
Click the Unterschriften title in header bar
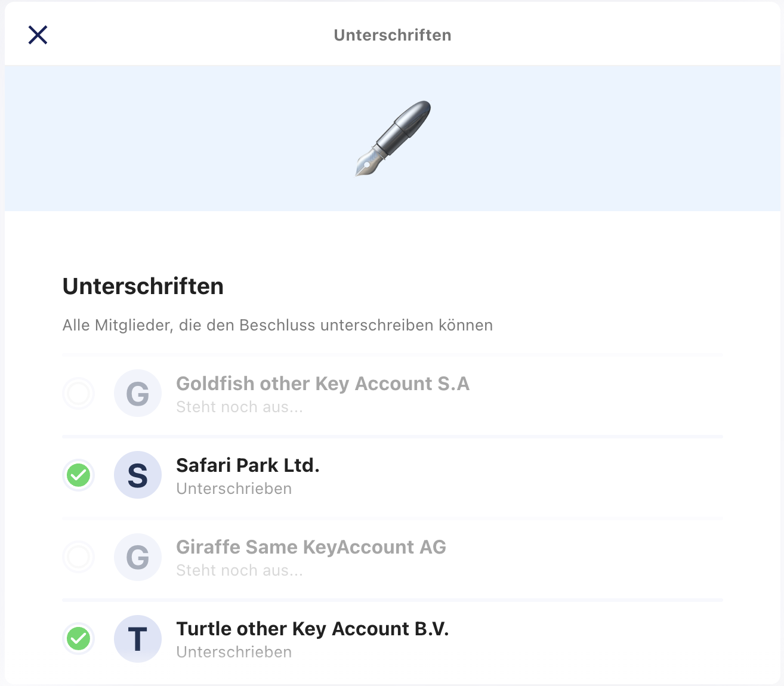coord(393,35)
